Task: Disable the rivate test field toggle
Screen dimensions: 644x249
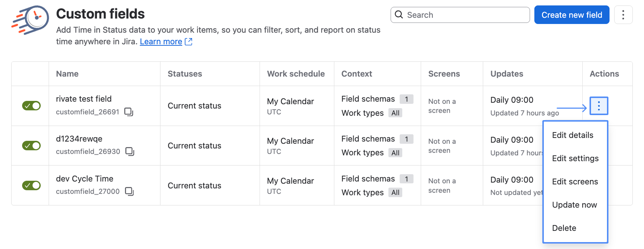Action: (x=32, y=106)
